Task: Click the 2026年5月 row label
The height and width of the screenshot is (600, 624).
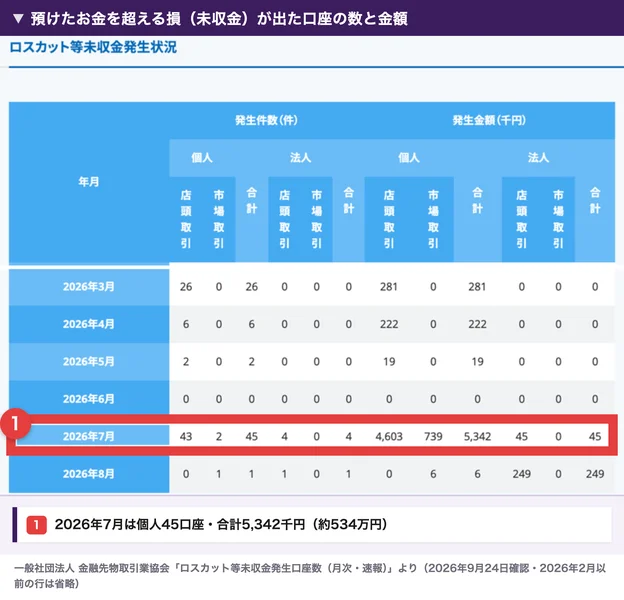Action: pos(89,361)
